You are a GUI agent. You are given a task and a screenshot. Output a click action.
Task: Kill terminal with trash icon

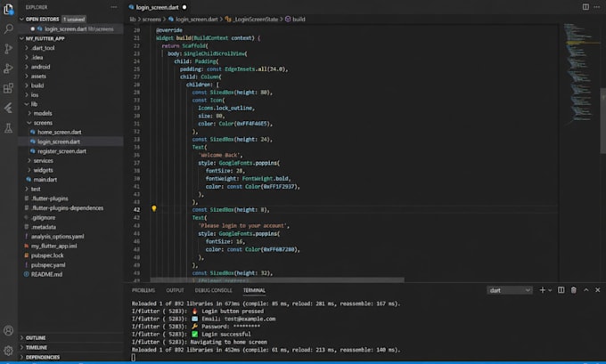[574, 290]
